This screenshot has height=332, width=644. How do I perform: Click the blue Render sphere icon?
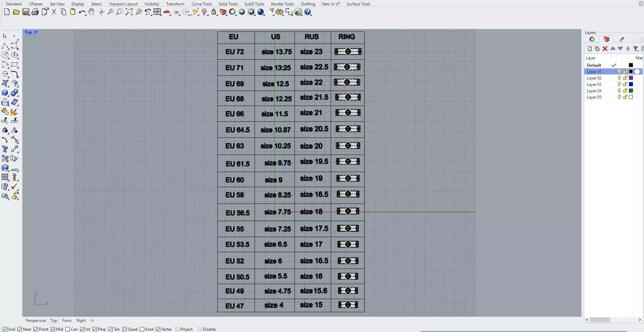tap(261, 12)
